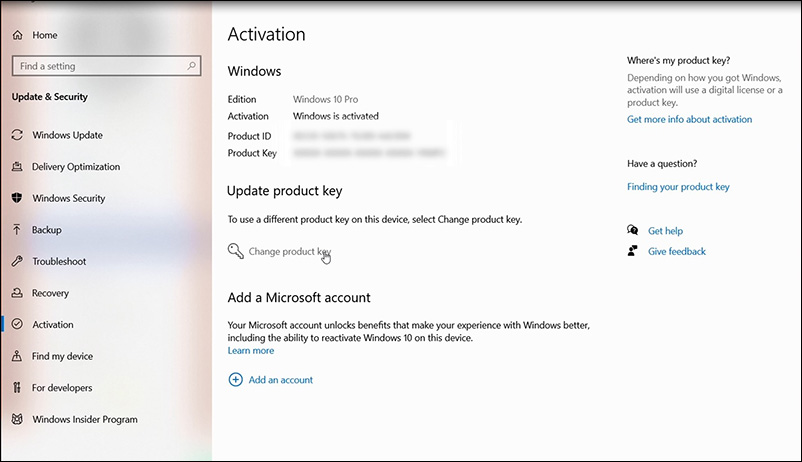Click the Get help link
The image size is (802, 462).
pos(665,231)
